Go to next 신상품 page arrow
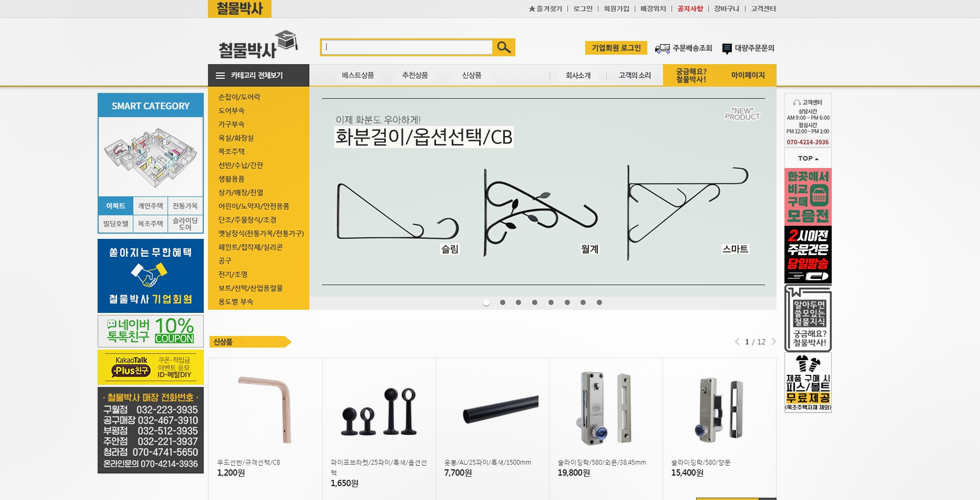980x500 pixels. pos(773,342)
